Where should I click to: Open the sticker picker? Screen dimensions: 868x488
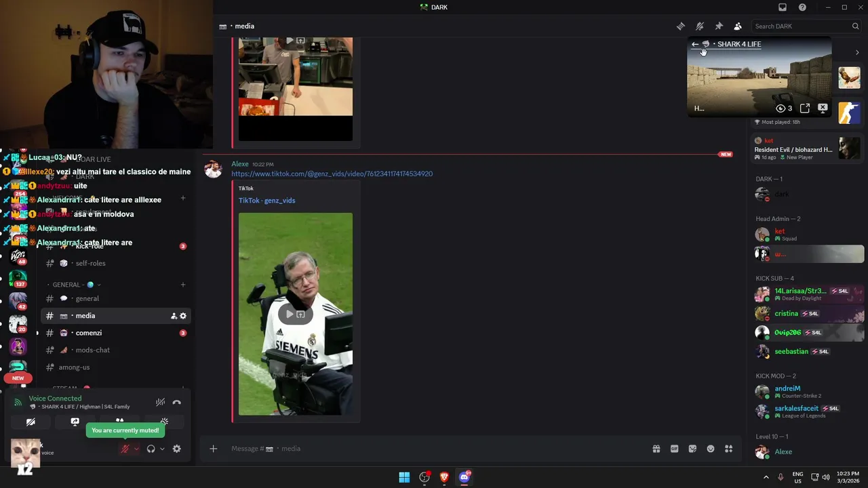point(692,449)
